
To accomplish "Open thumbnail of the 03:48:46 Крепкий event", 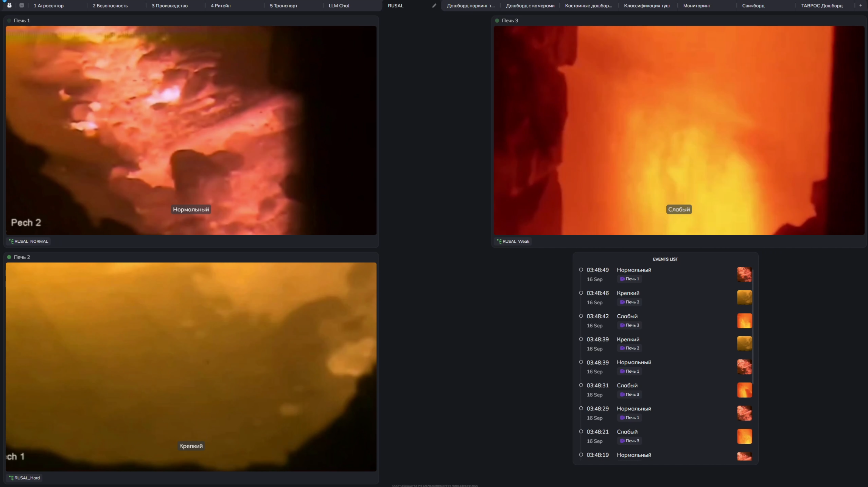I will [744, 298].
